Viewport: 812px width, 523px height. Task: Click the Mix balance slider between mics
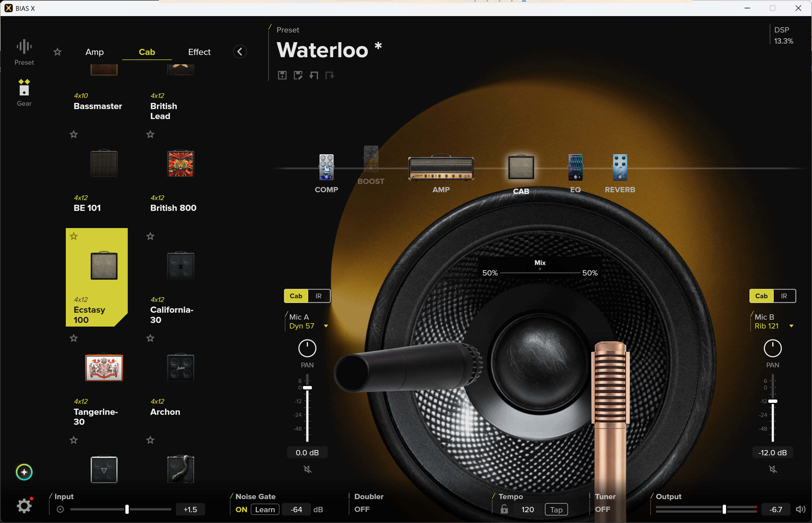(x=540, y=273)
